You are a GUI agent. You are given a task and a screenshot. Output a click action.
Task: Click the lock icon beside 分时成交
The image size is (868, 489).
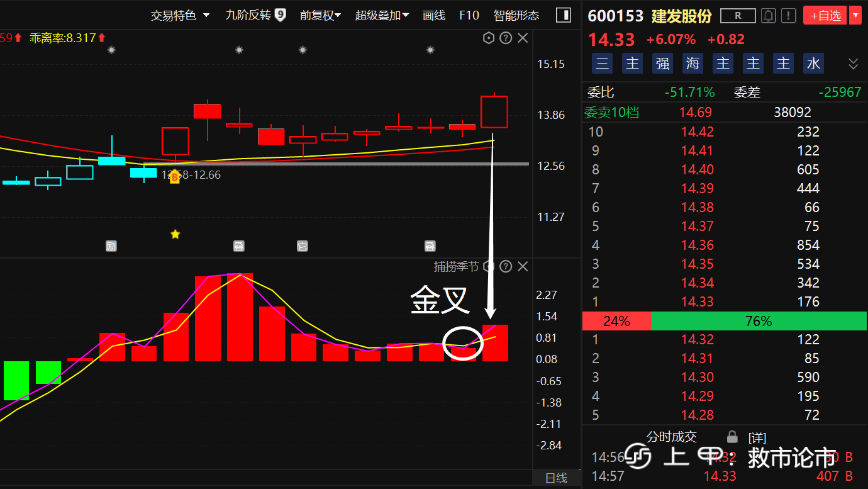point(732,436)
